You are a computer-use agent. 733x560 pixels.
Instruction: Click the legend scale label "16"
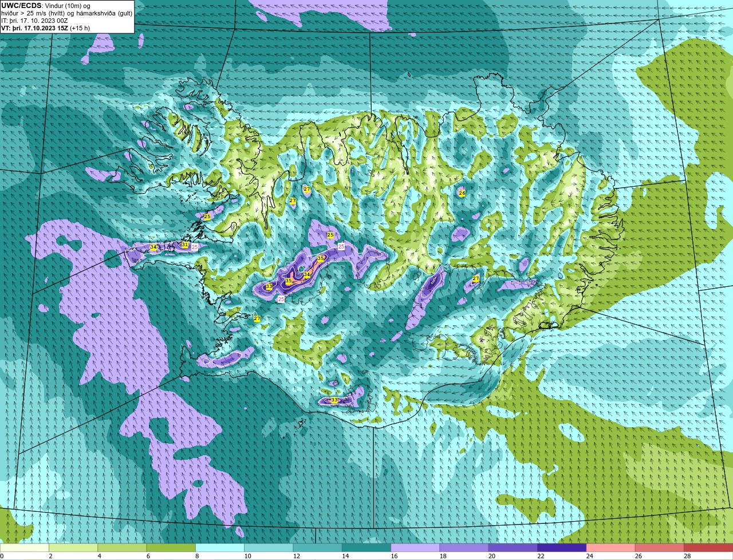click(394, 556)
